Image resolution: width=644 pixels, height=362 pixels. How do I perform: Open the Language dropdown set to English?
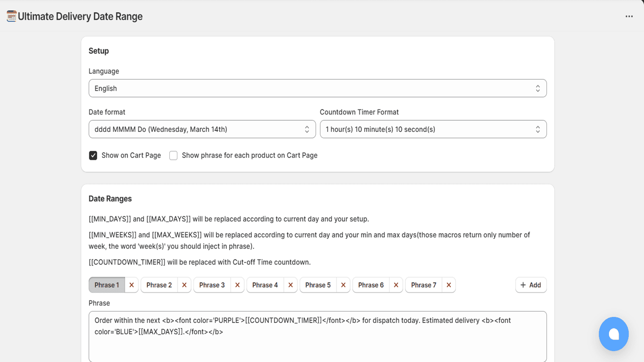tap(317, 88)
